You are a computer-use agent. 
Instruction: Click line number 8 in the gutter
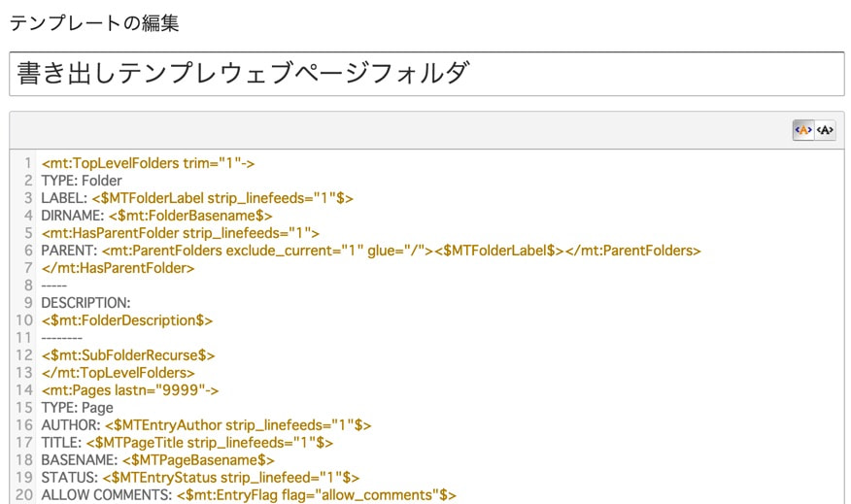[28, 286]
